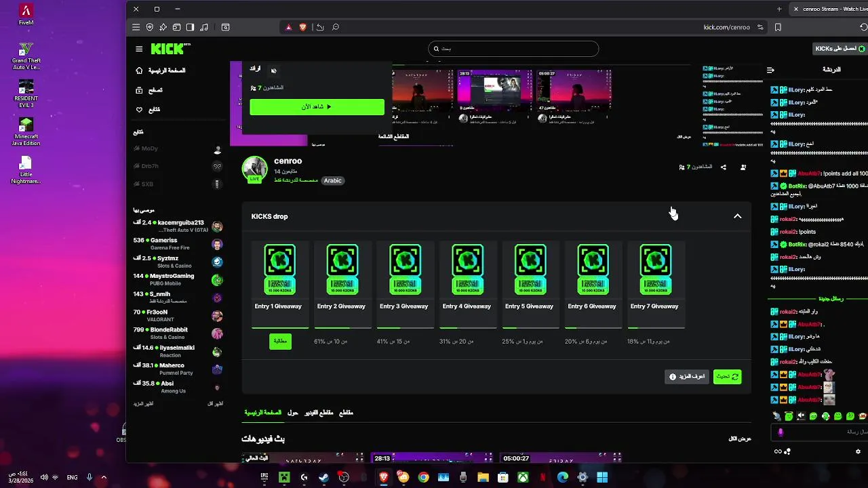Go to Home in Kick sidebar
This screenshot has width=868, height=488.
pos(161,70)
